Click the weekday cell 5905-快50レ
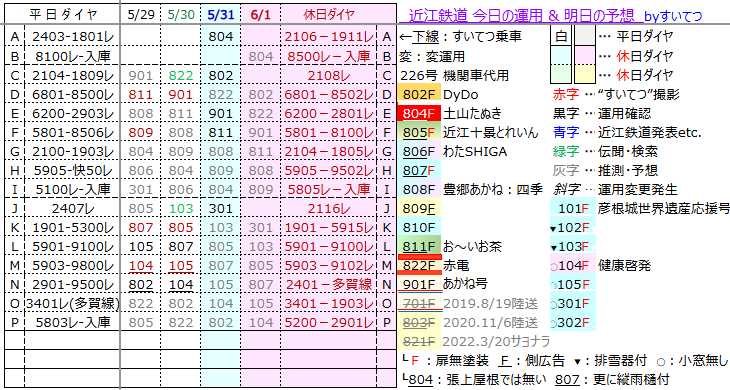The width and height of the screenshot is (730, 390). point(73,170)
